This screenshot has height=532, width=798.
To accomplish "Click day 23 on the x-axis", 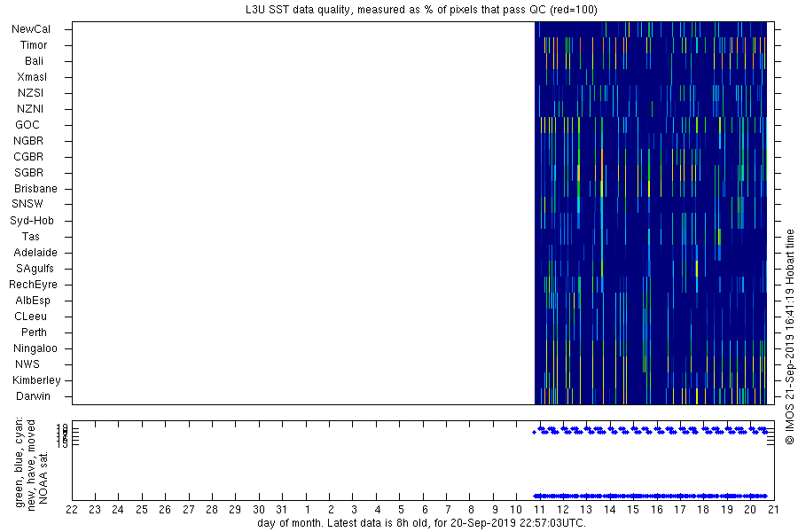I will [95, 510].
